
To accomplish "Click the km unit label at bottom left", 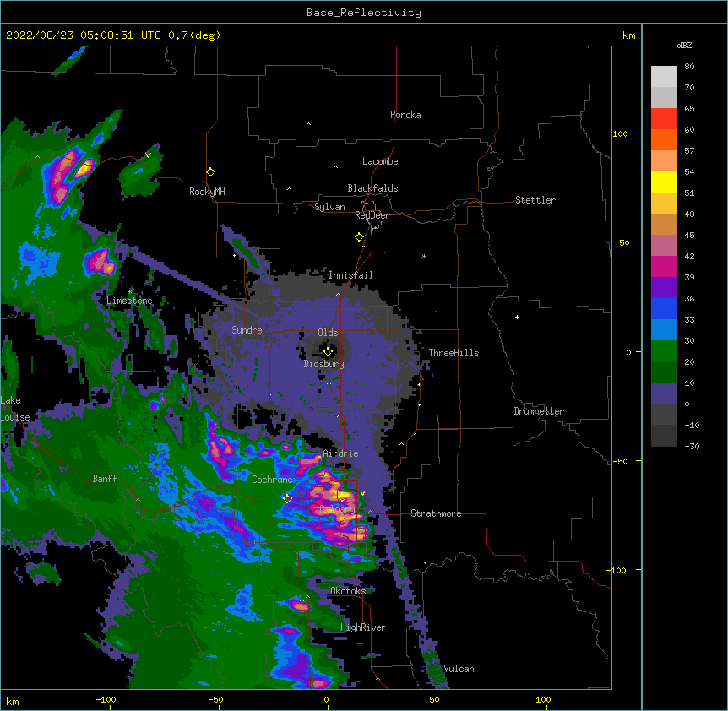I will pyautogui.click(x=13, y=702).
